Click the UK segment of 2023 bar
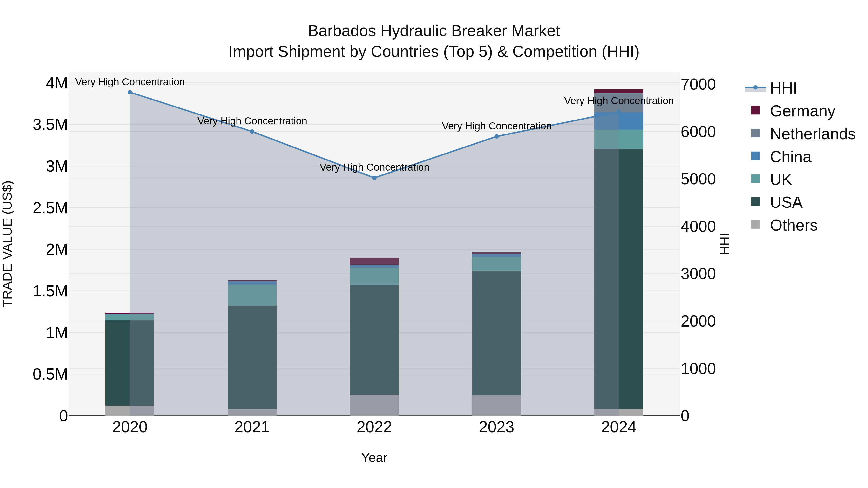 point(497,264)
